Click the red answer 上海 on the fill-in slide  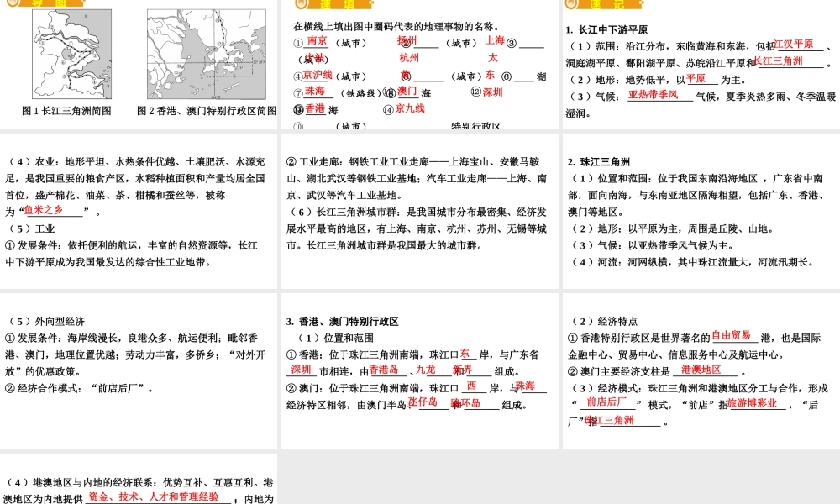[495, 40]
